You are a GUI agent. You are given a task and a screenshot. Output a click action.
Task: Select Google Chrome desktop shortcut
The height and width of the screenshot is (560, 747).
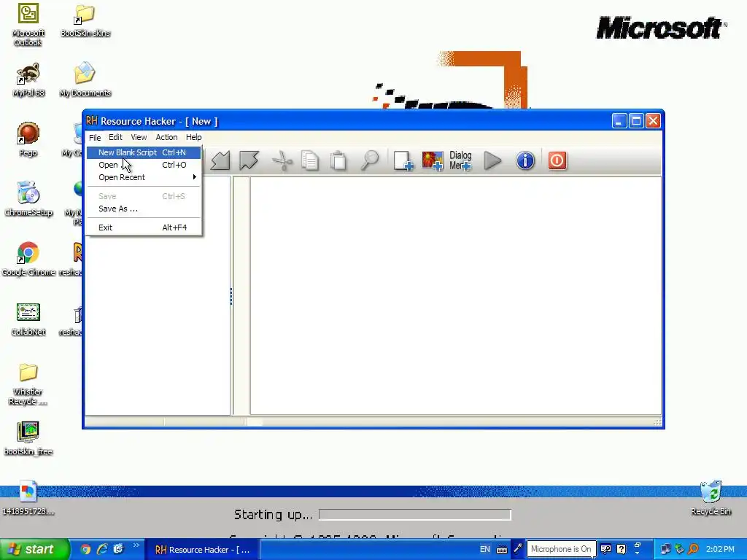click(28, 259)
